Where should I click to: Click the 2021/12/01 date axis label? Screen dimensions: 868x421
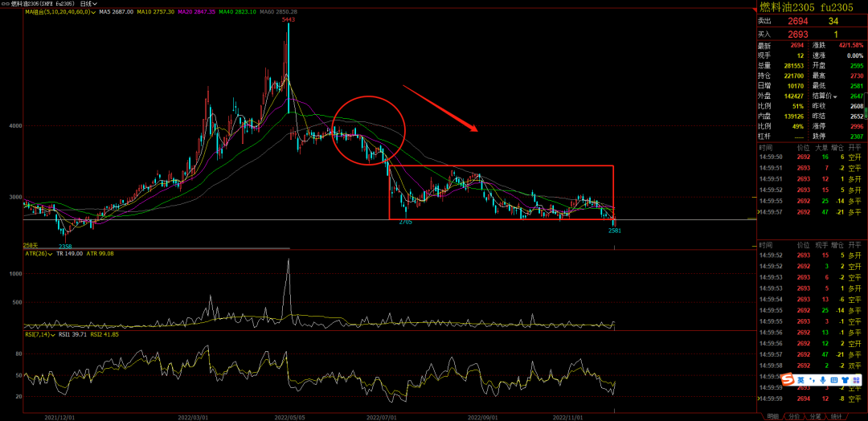click(59, 417)
